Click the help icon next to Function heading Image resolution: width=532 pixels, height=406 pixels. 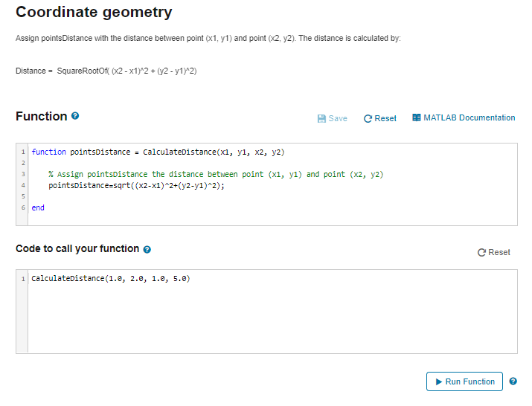75,116
